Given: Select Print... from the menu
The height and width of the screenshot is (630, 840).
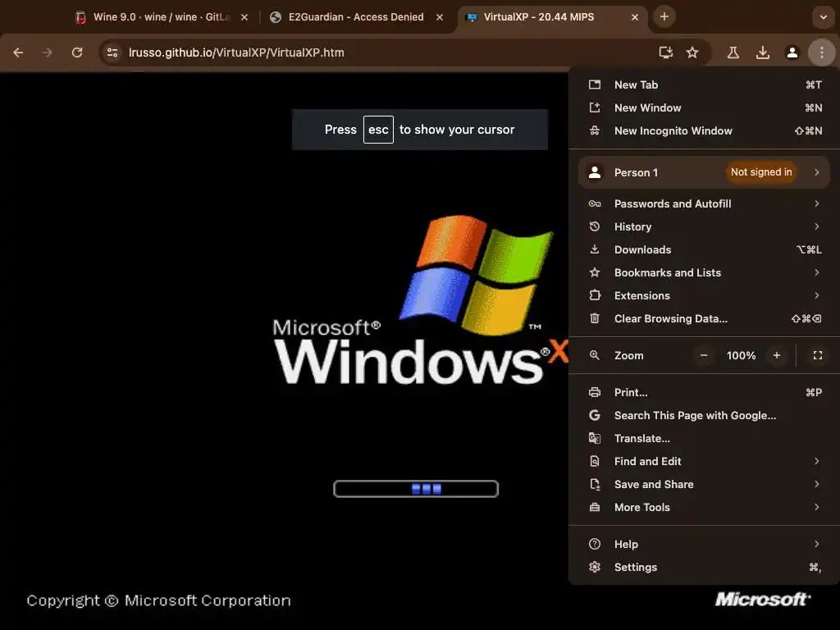Looking at the screenshot, I should (x=705, y=393).
